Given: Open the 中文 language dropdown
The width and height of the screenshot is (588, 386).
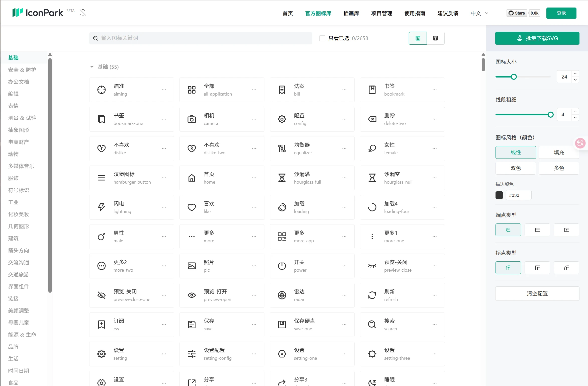Looking at the screenshot, I should pyautogui.click(x=479, y=13).
